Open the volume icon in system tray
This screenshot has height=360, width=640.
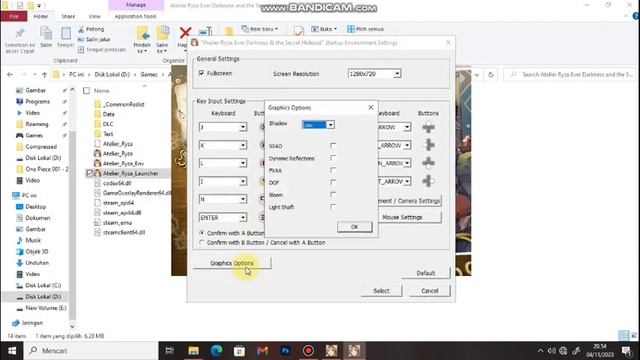tap(551, 351)
